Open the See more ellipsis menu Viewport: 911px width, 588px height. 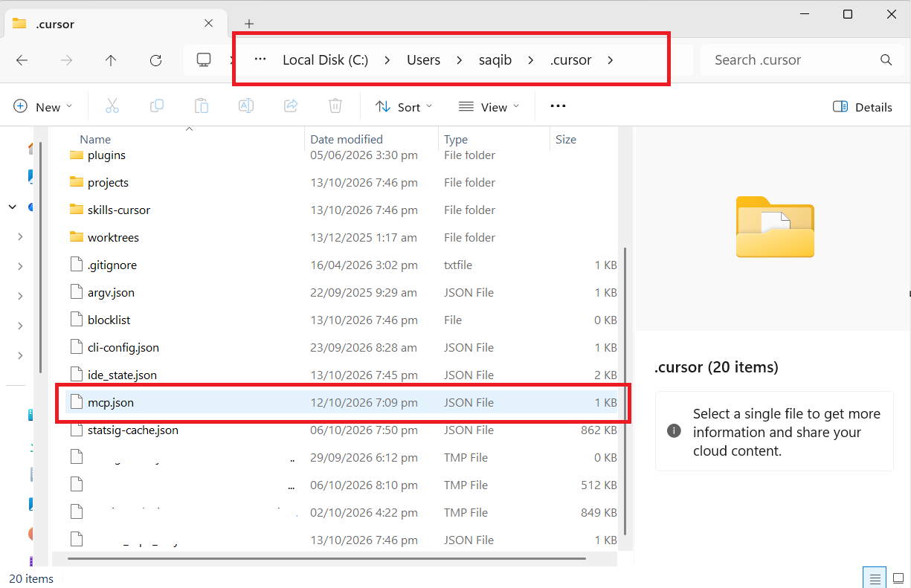[x=558, y=106]
